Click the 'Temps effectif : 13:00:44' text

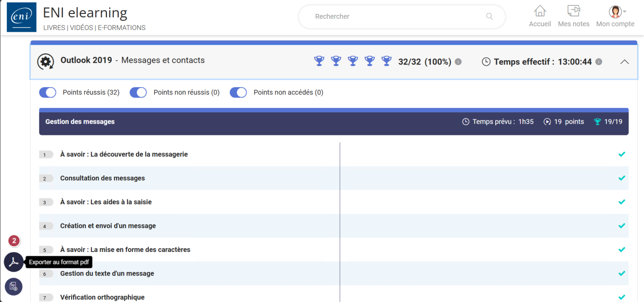tap(543, 62)
